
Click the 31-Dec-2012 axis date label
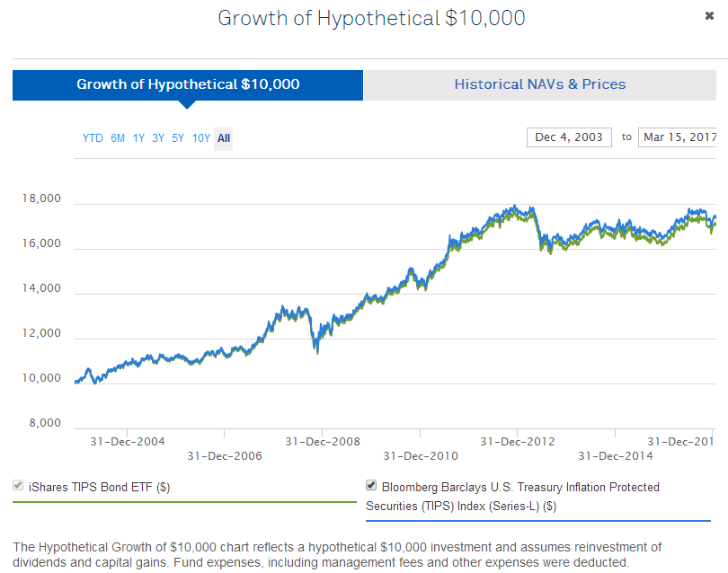tap(518, 442)
